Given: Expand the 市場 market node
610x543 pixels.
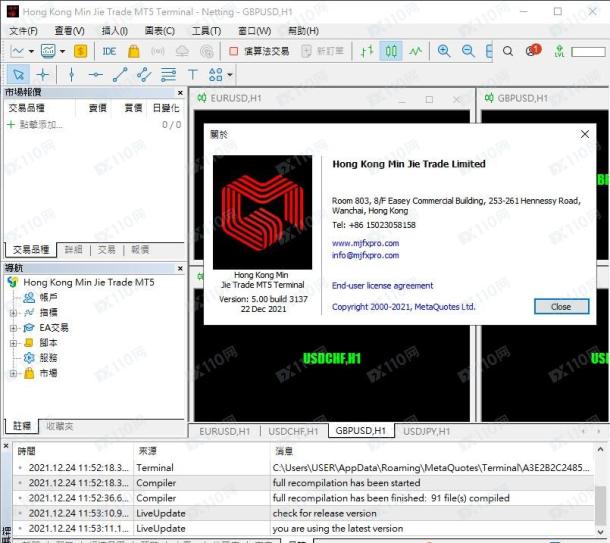Looking at the screenshot, I should point(13,373).
